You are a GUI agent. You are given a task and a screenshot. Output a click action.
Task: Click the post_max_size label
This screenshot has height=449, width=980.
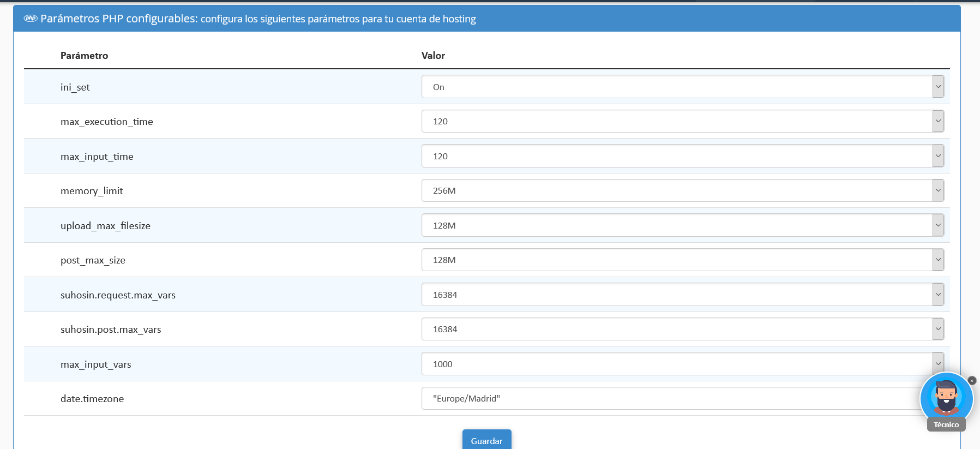pyautogui.click(x=93, y=260)
